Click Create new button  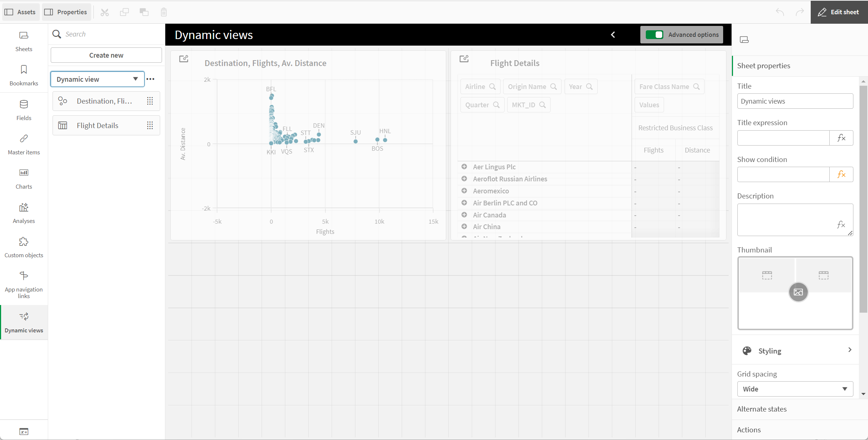[106, 55]
